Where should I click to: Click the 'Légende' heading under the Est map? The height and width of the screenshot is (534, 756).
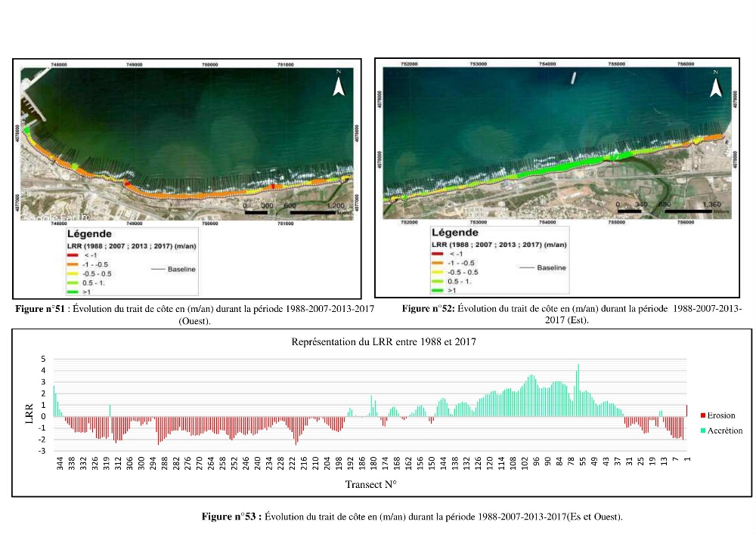pos(454,233)
